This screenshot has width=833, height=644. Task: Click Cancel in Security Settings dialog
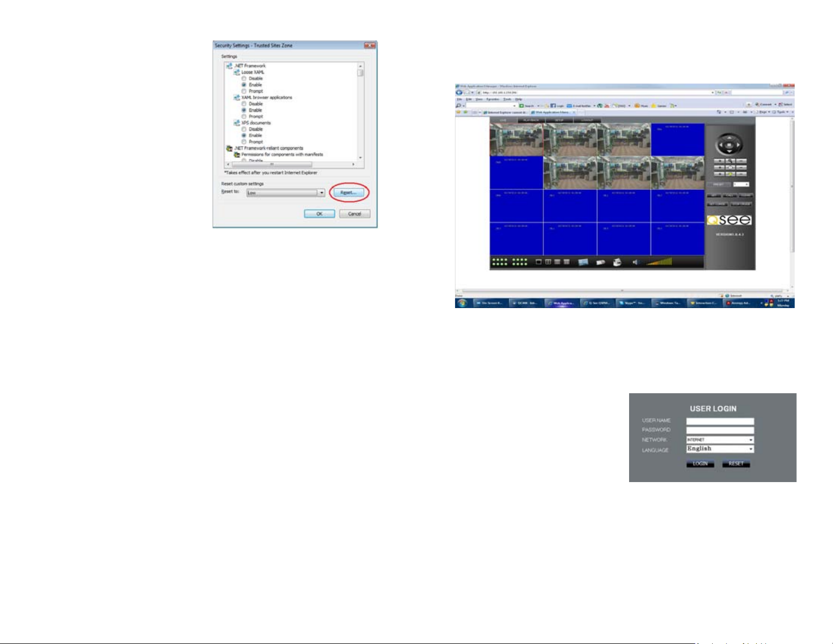click(x=355, y=214)
